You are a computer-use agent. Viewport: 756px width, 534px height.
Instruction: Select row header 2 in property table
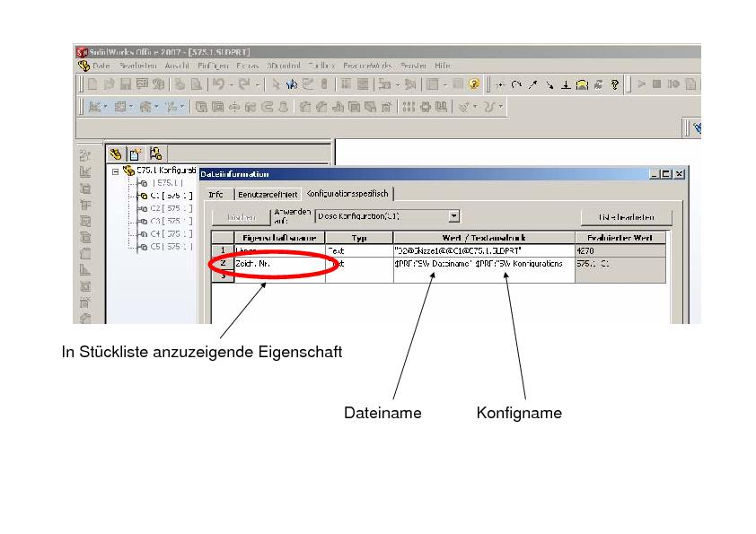[x=223, y=264]
